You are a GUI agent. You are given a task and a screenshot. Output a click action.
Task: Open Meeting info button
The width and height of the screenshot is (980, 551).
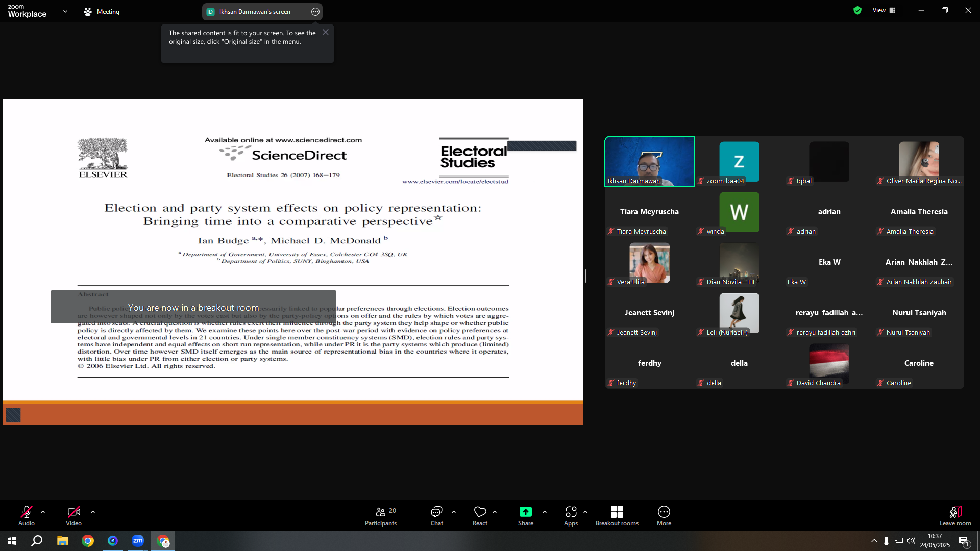click(102, 11)
